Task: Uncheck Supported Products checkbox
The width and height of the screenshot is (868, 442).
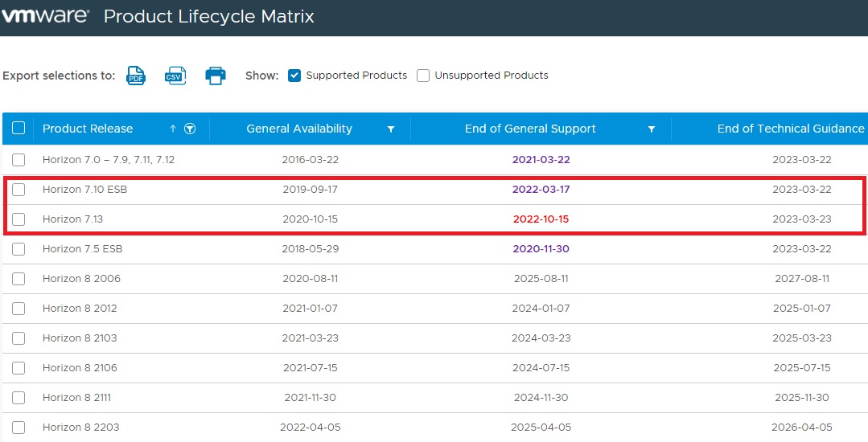Action: pos(294,76)
